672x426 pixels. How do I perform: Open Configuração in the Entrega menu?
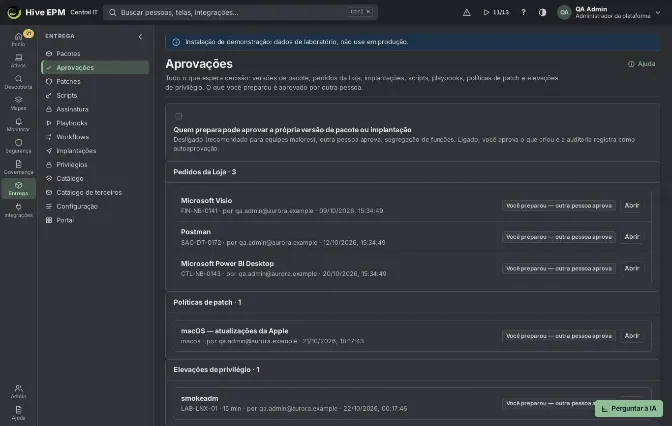pos(95,206)
